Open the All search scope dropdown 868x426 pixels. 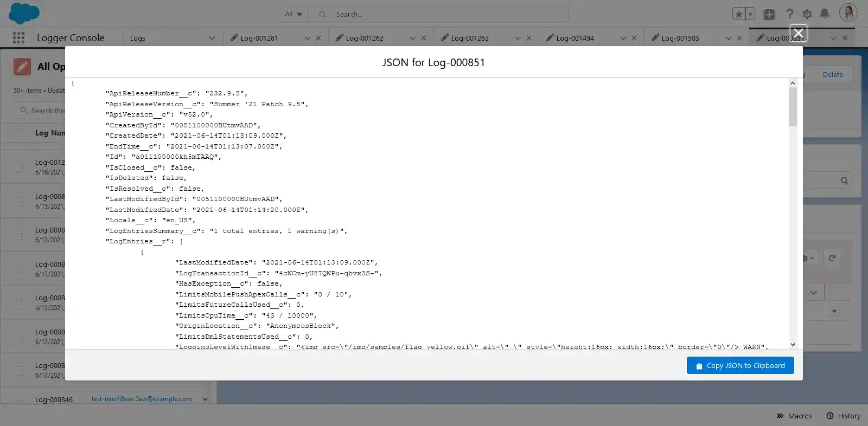[293, 14]
